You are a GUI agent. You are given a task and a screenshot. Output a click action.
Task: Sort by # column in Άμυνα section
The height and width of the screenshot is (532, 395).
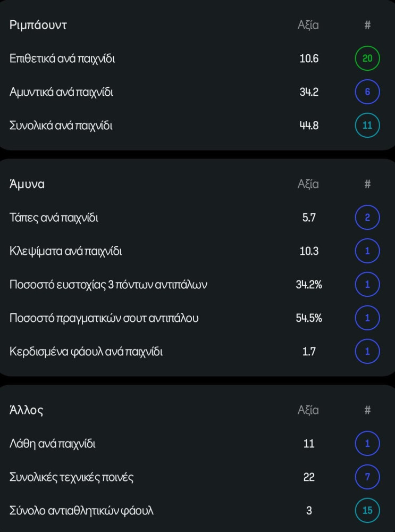pos(367,184)
